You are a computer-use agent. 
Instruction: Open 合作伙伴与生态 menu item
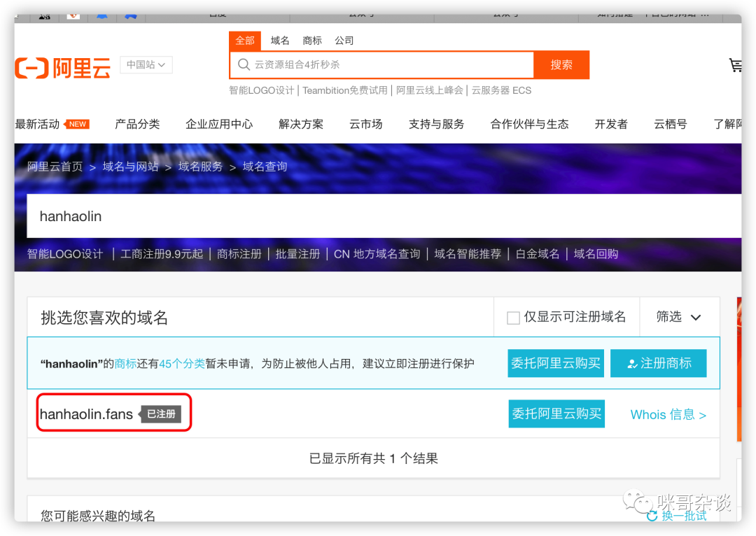click(x=529, y=125)
